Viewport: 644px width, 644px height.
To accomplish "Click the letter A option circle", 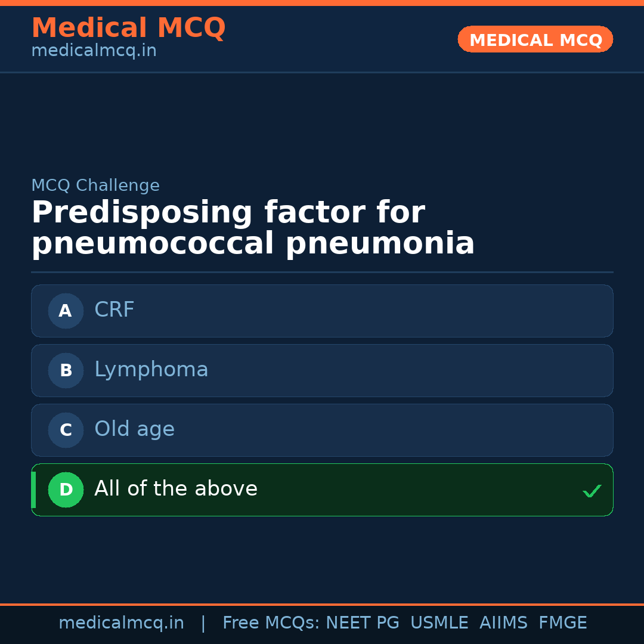I will coord(66,311).
